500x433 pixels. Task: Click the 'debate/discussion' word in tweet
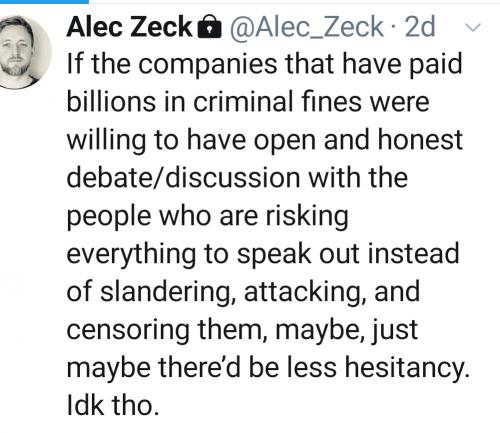pos(183,177)
